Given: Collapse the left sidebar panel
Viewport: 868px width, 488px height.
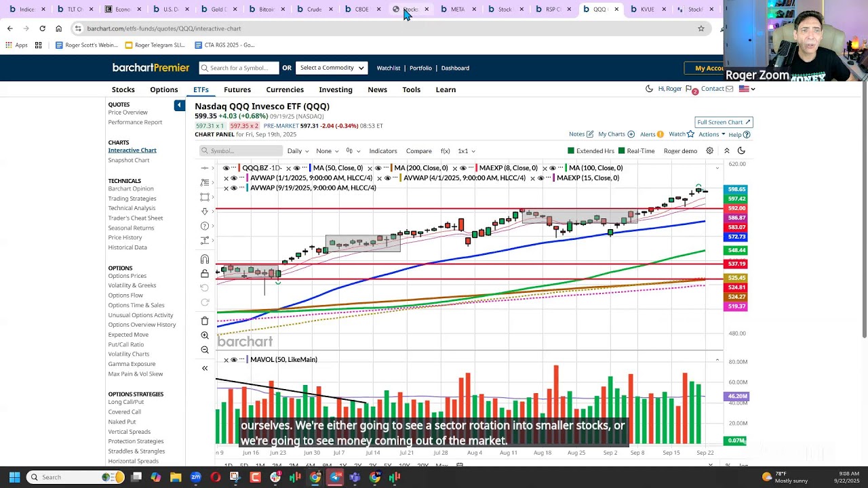Looking at the screenshot, I should point(179,105).
